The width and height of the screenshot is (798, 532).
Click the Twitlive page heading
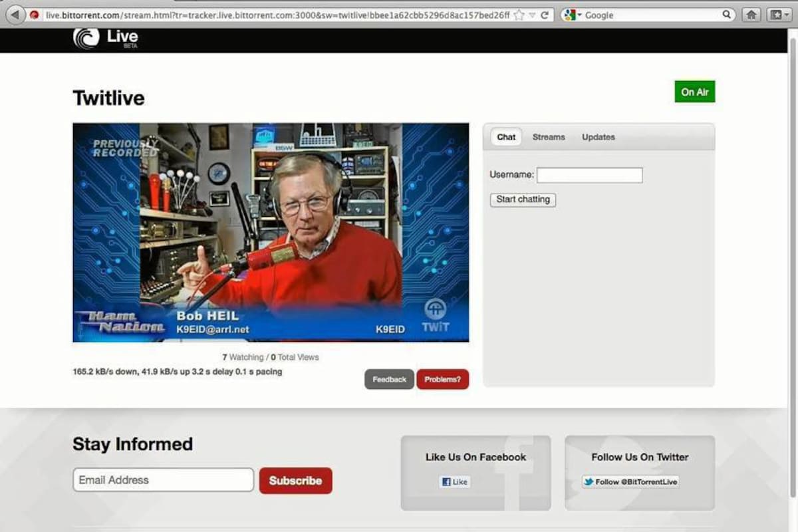coord(108,98)
